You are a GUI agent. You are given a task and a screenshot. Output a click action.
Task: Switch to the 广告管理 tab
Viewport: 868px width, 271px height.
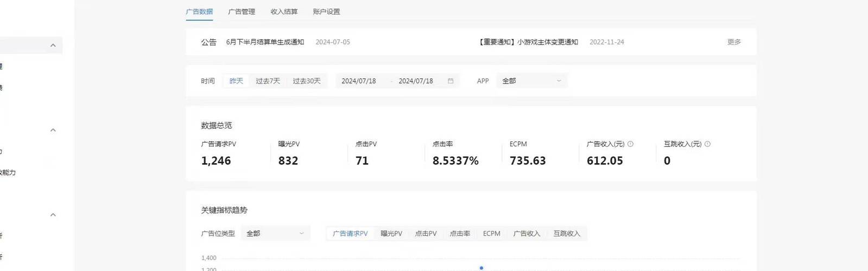pyautogui.click(x=242, y=11)
